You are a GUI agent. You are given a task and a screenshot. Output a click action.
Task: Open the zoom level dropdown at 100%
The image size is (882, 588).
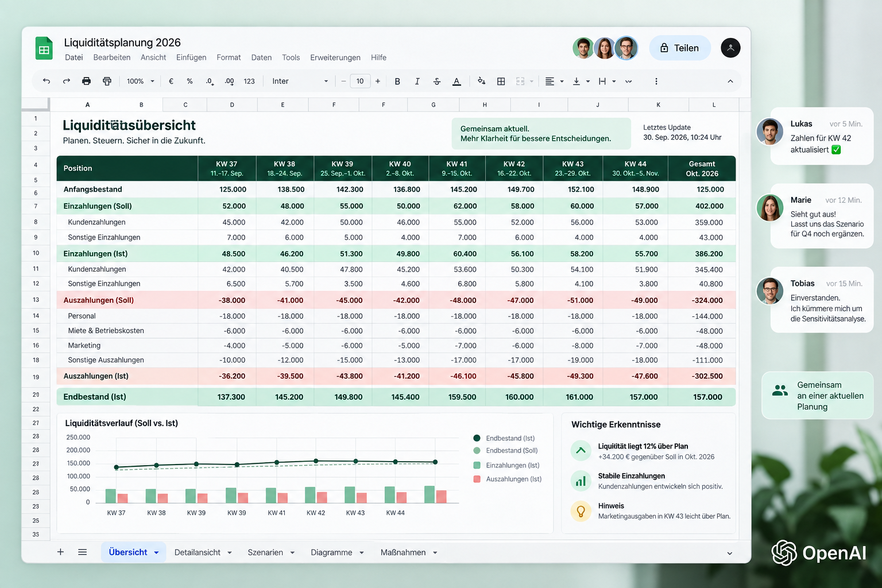pyautogui.click(x=141, y=81)
